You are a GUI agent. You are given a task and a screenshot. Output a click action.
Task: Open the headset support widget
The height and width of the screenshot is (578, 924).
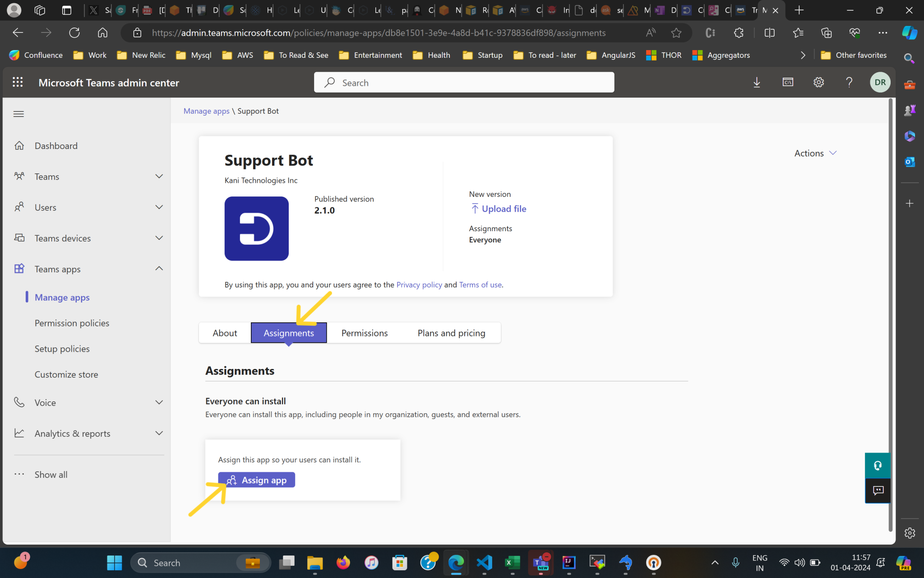878,465
